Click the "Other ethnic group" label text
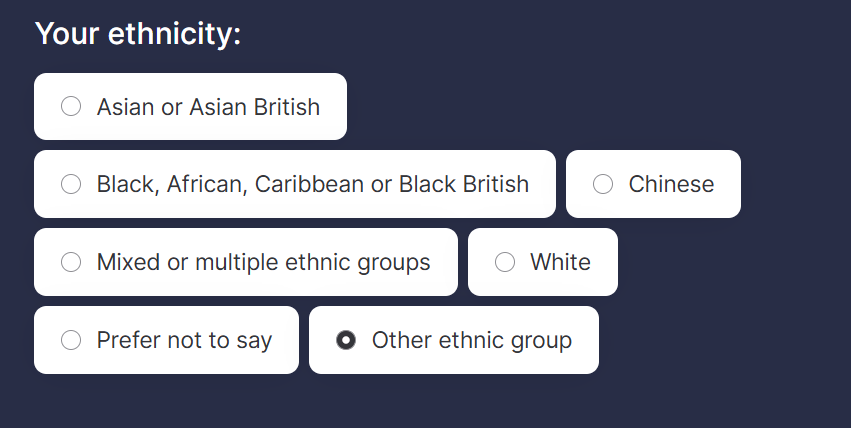 (471, 340)
